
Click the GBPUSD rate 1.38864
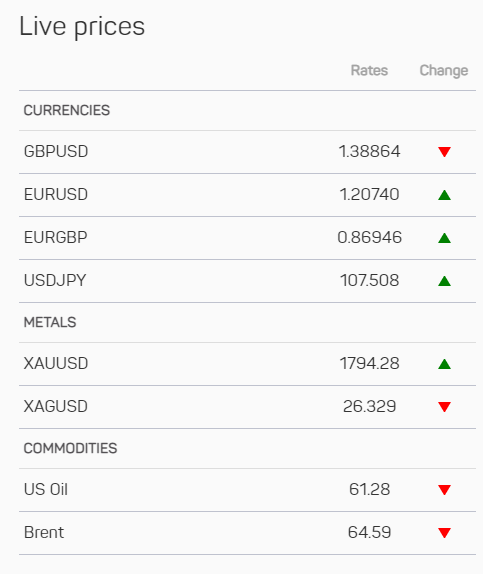pos(369,152)
